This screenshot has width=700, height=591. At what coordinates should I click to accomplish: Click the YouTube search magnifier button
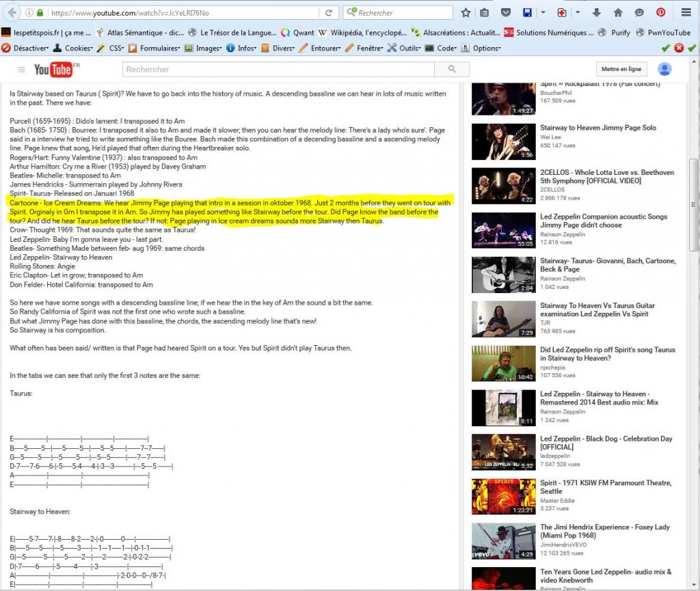tap(451, 69)
